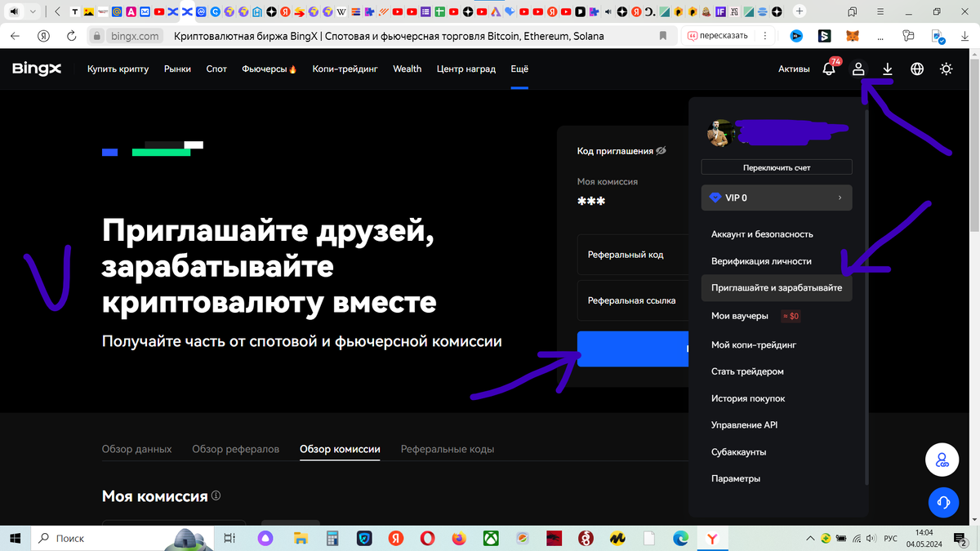Click the profile avatar picture

pyautogui.click(x=719, y=133)
